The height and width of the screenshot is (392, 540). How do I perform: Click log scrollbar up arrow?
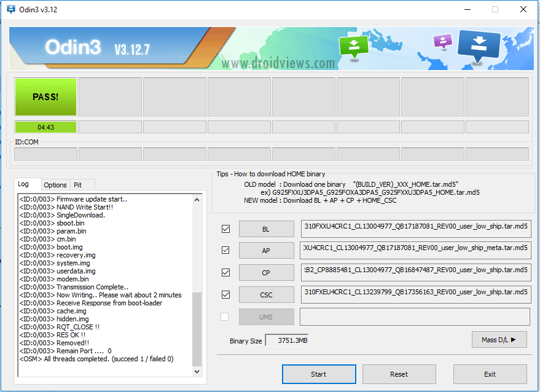click(197, 200)
